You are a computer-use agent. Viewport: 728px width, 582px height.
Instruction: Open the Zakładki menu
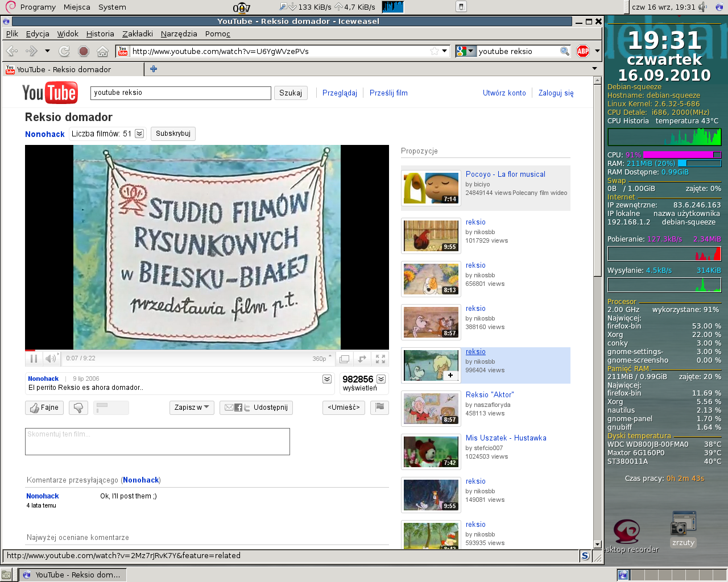pos(138,34)
